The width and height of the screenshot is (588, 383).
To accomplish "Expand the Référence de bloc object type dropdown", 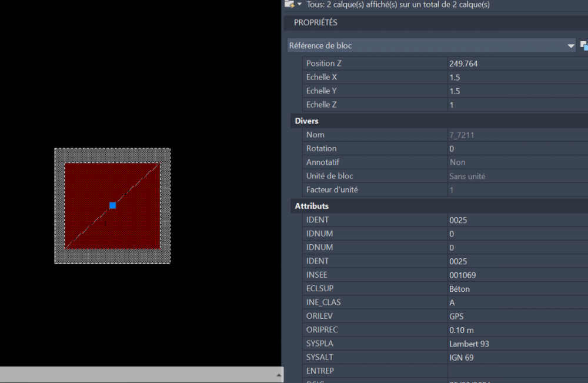I will (x=570, y=46).
